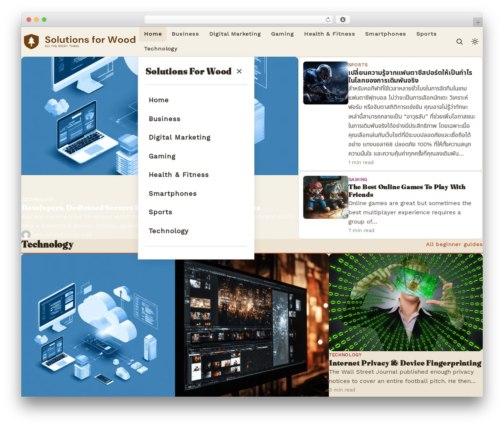Open Gaming in the top navigation bar
Screen dimensions: 504x427
282,34
